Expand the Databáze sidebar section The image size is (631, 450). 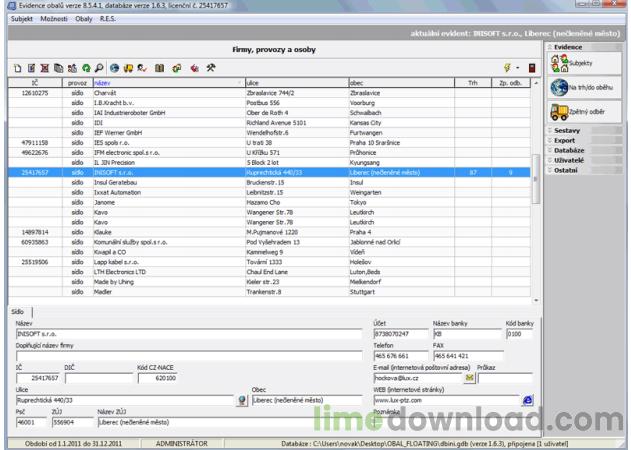point(584,150)
